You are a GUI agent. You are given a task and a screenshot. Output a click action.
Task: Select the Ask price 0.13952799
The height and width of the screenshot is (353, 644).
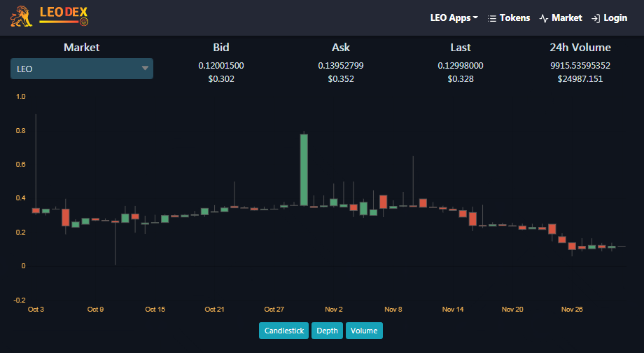(x=340, y=65)
